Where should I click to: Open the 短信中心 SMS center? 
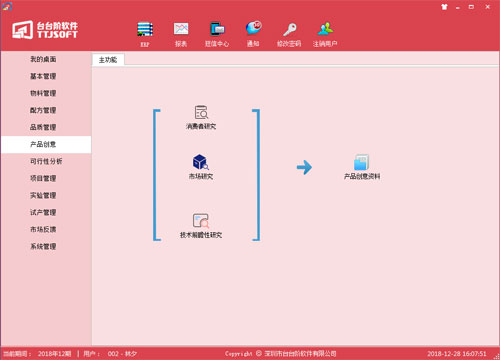point(217,30)
